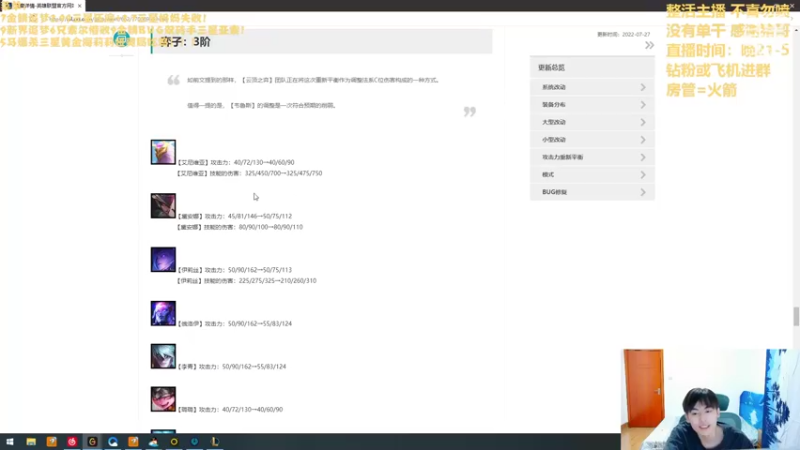The width and height of the screenshot is (800, 450).
Task: Collapse sidebar with the double-arrow icon
Action: [649, 45]
